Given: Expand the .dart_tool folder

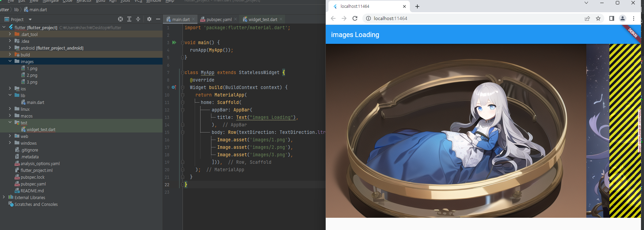Looking at the screenshot, I should [10, 34].
